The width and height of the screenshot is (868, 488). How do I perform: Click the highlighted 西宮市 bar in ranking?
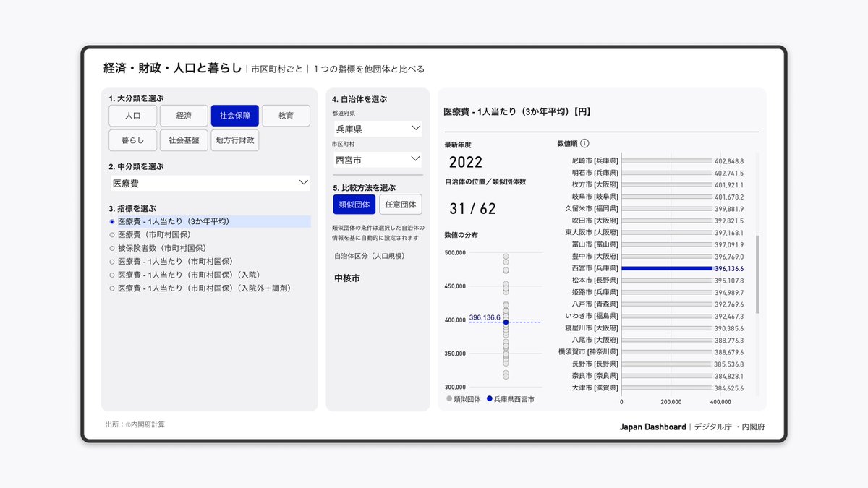(x=667, y=268)
